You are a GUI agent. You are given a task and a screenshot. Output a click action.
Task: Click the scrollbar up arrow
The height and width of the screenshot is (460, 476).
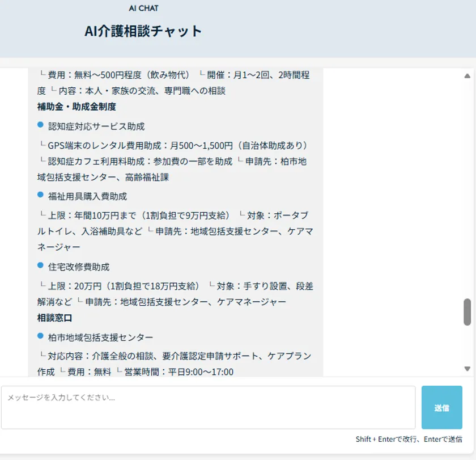click(466, 75)
